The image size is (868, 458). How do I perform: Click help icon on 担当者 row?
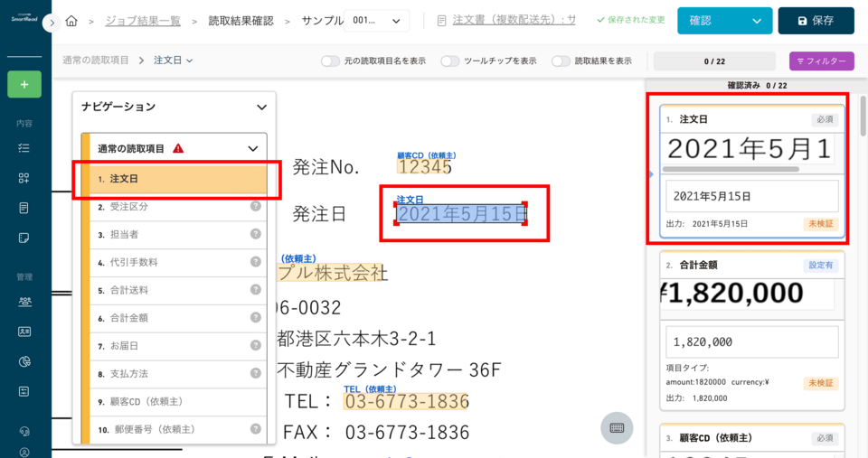coord(255,233)
